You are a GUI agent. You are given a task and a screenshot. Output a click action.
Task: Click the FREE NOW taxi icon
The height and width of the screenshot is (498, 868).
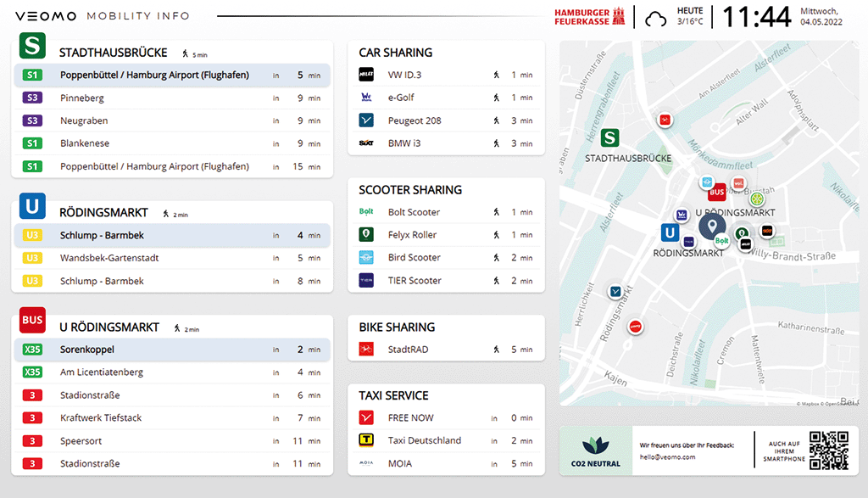(x=366, y=417)
